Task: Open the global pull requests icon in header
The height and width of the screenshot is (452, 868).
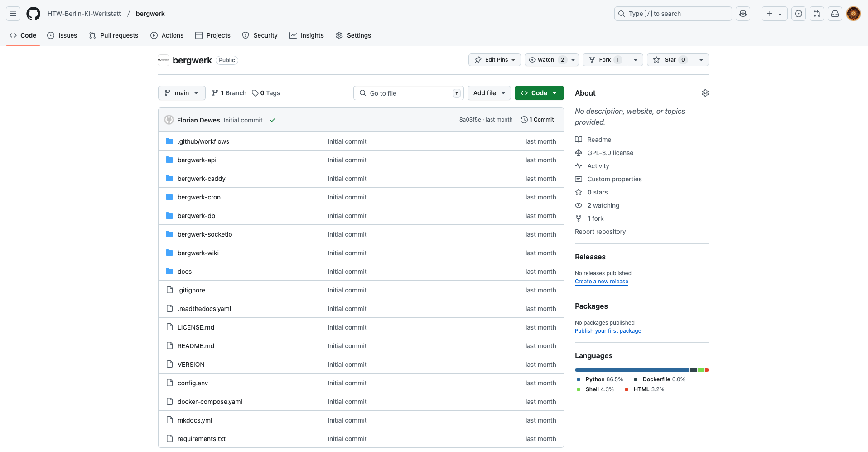Action: (x=817, y=14)
